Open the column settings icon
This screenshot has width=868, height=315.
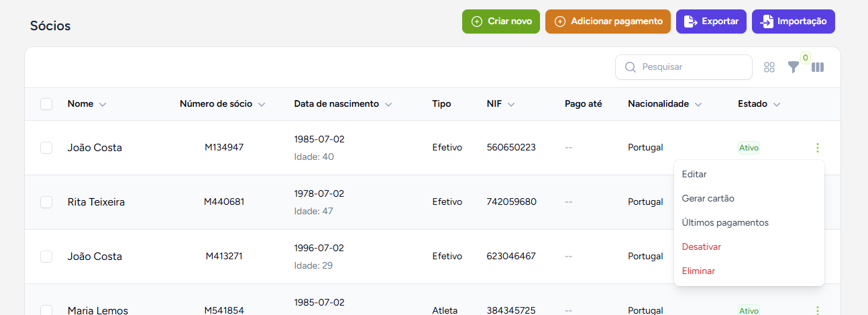pyautogui.click(x=818, y=67)
